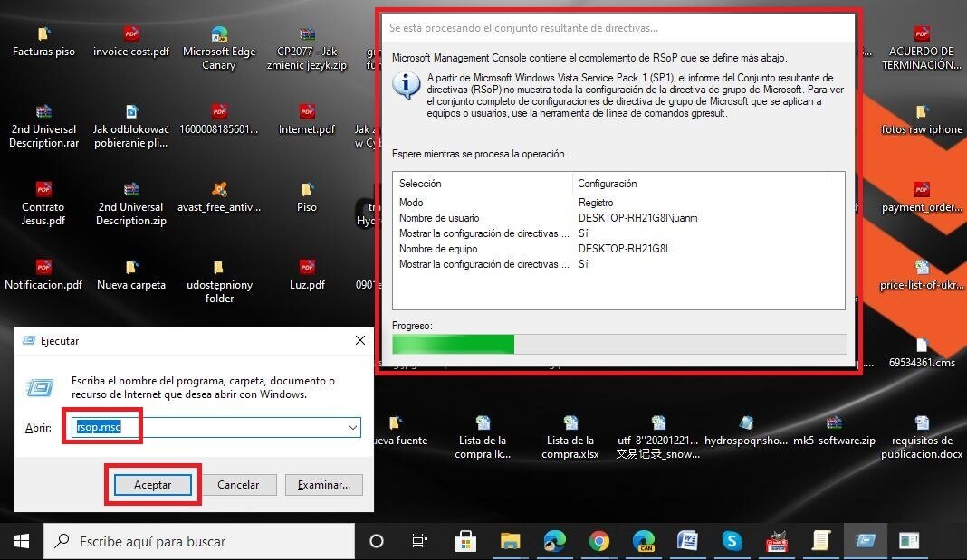Open the 1600008185601 PDF icon
This screenshot has width=967, height=560.
click(219, 119)
